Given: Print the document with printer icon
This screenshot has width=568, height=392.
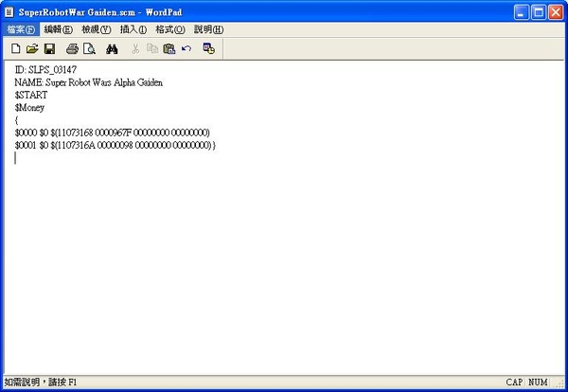Looking at the screenshot, I should coord(72,48).
